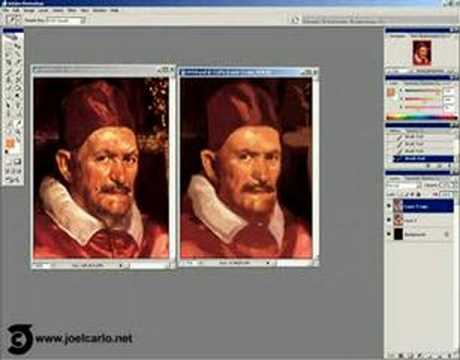Click the layer Fill field
This screenshot has height=360, width=460.
click(x=446, y=194)
